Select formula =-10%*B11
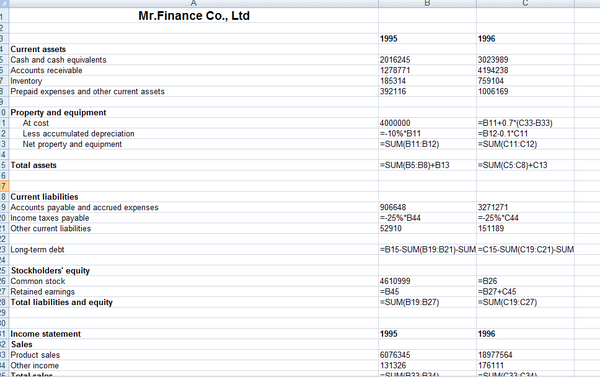 click(x=401, y=134)
